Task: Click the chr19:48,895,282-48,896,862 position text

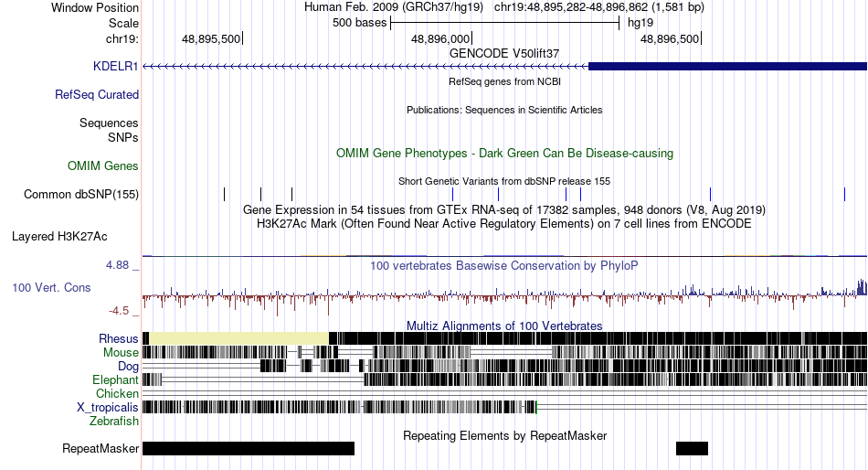Action: click(x=599, y=7)
